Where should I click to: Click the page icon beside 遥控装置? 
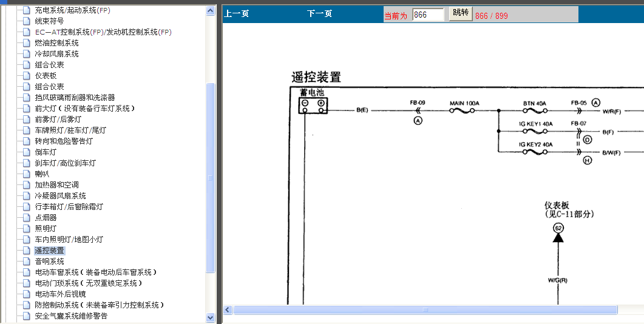(x=26, y=251)
